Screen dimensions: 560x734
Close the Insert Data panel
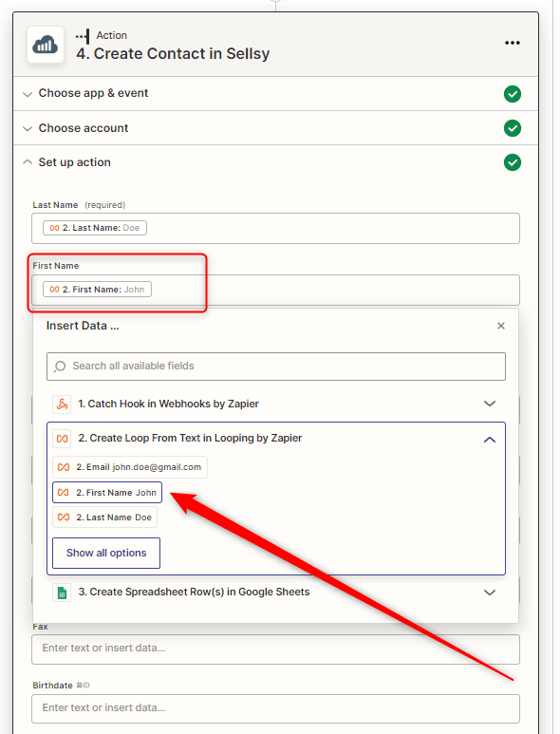click(x=501, y=326)
